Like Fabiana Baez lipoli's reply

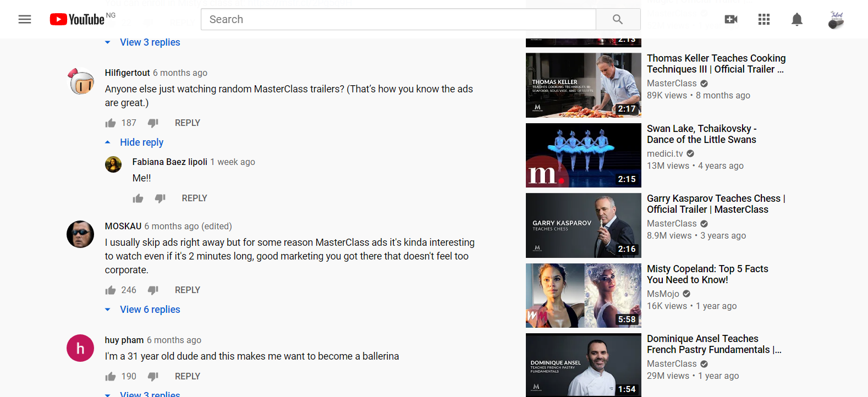(x=138, y=198)
